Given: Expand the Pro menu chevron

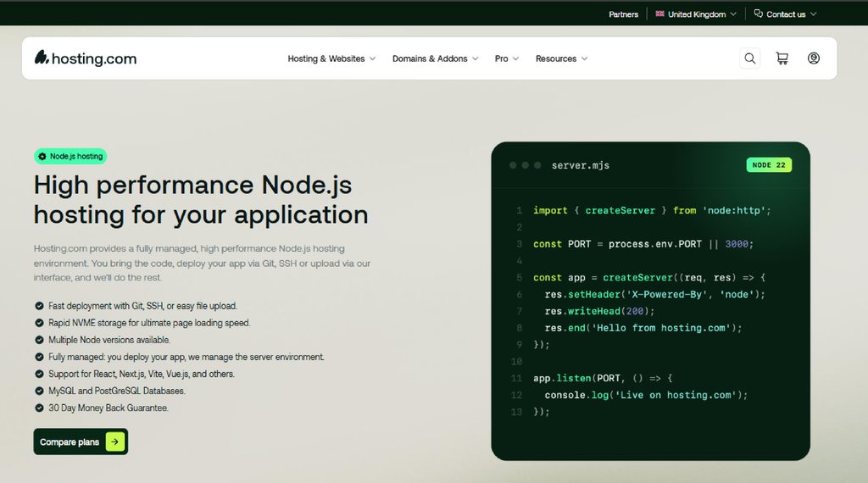Looking at the screenshot, I should 515,58.
